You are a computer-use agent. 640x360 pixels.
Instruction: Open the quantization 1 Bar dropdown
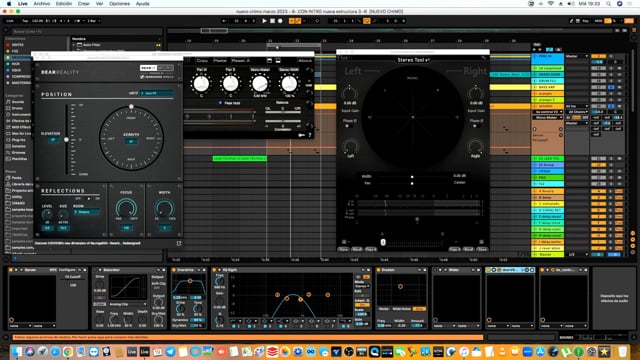tap(94, 21)
